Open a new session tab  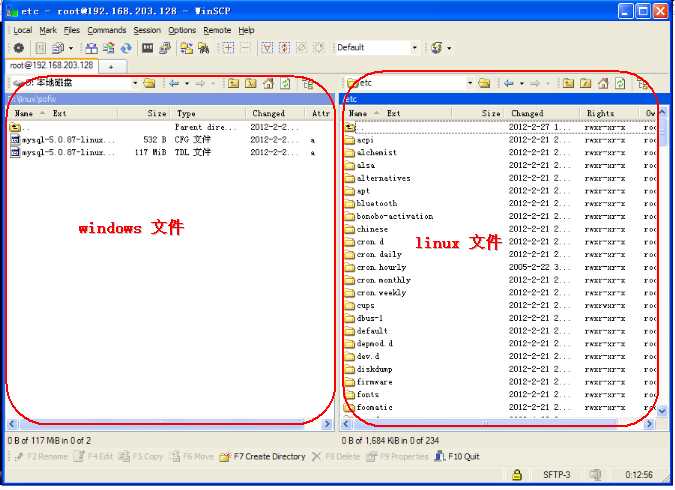[111, 67]
